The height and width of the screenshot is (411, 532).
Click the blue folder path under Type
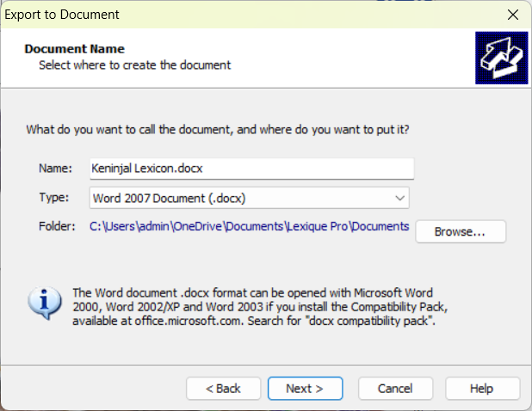pyautogui.click(x=250, y=227)
